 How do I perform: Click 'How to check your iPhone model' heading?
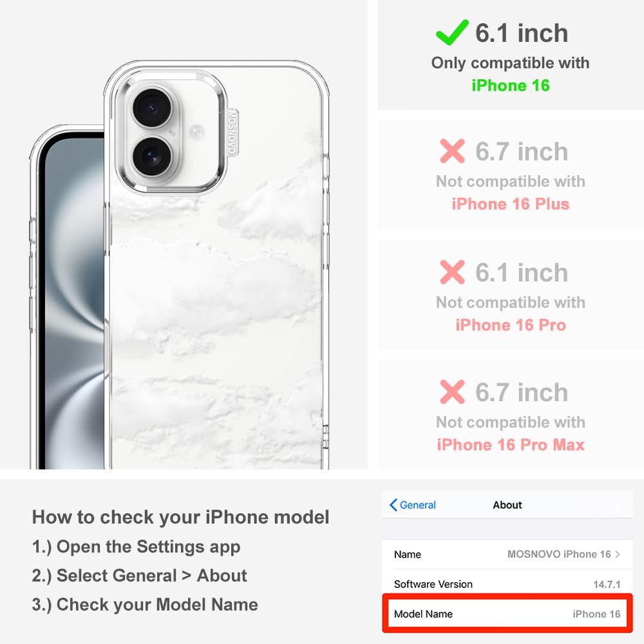click(181, 516)
